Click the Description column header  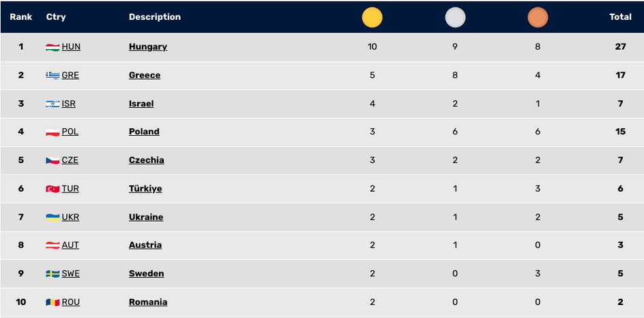pyautogui.click(x=155, y=17)
